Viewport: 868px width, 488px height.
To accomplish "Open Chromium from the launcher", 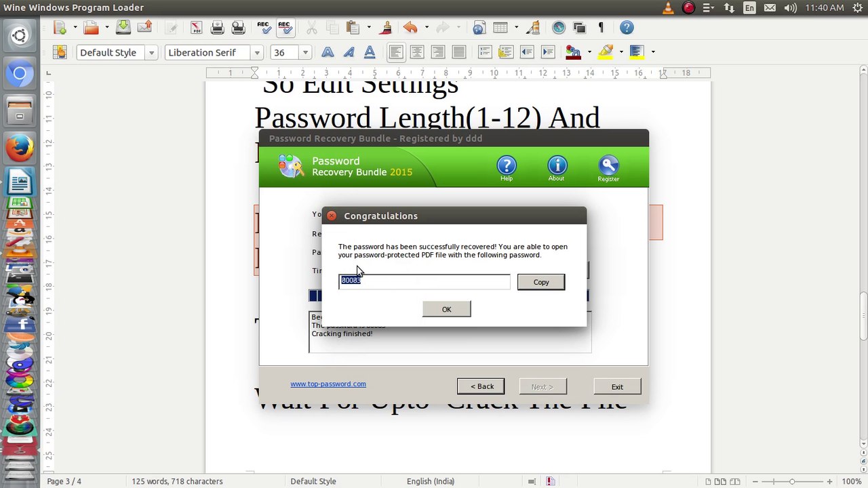I will (x=20, y=73).
